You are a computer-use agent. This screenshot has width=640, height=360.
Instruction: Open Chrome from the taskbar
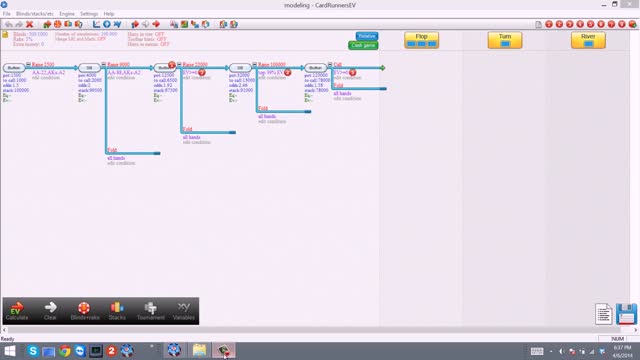coord(64,351)
